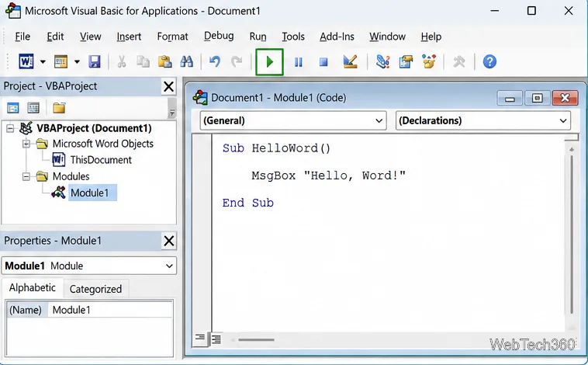Open the File menu
588x365 pixels.
22,36
